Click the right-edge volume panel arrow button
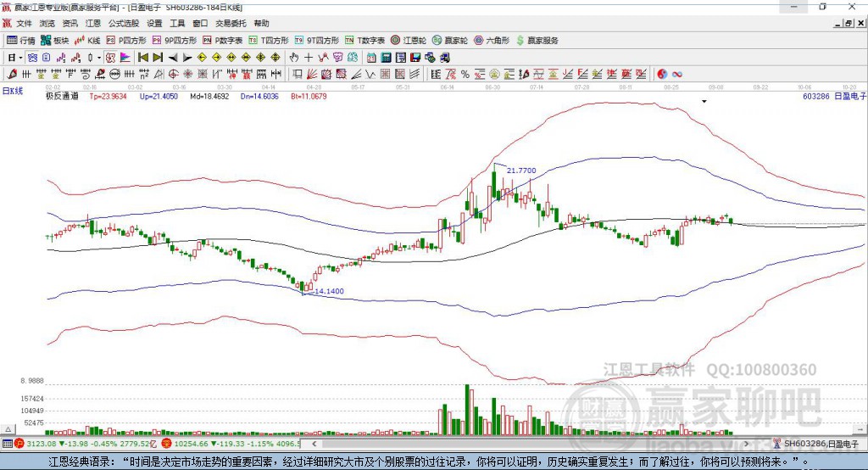This screenshot has width=868, height=470. coord(860,429)
